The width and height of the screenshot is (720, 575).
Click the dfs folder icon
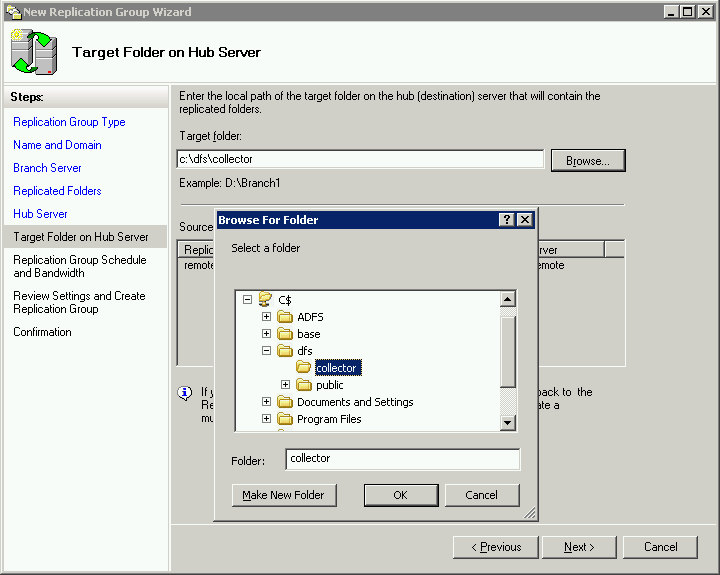click(285, 351)
